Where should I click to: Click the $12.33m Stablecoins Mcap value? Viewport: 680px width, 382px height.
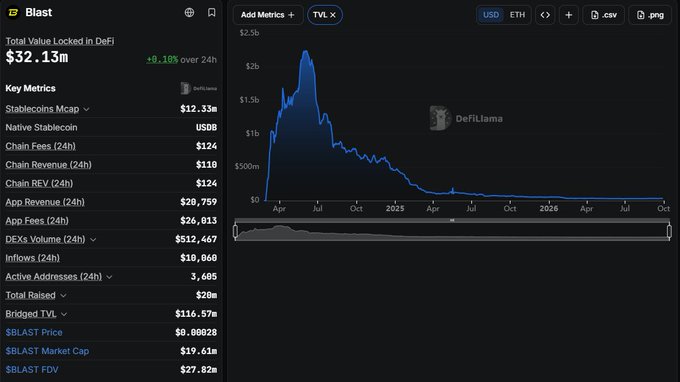199,109
